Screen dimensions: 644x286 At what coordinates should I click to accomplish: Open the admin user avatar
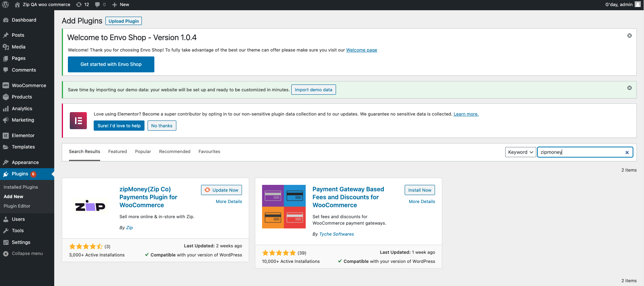click(638, 4)
